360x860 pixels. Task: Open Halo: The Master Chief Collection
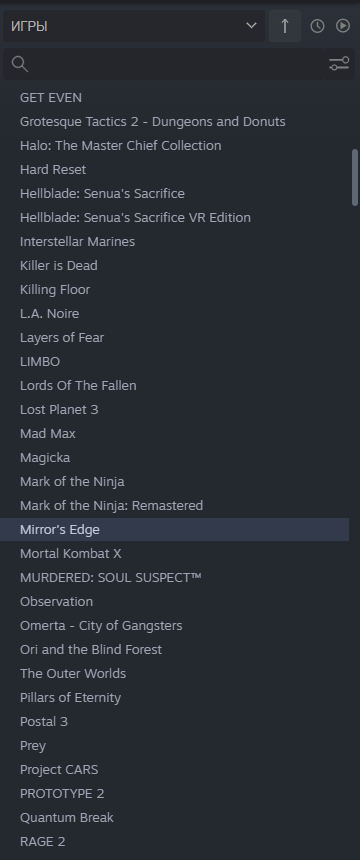175,145
